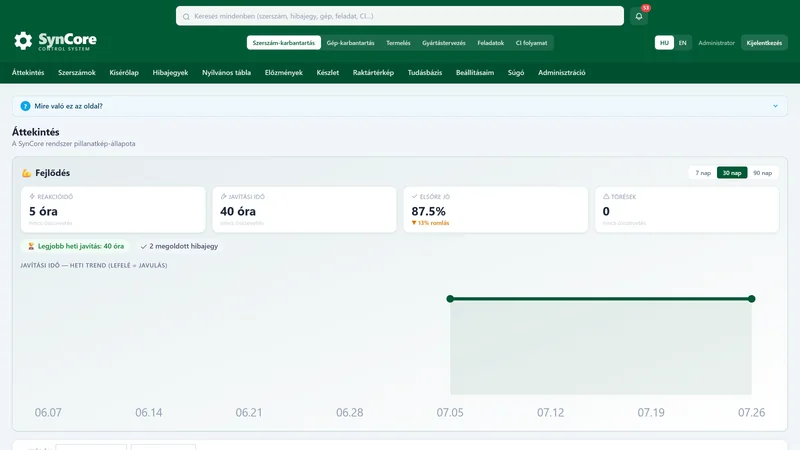Click the 06.21 axis date label
Screen dimensions: 800x450
point(249,412)
